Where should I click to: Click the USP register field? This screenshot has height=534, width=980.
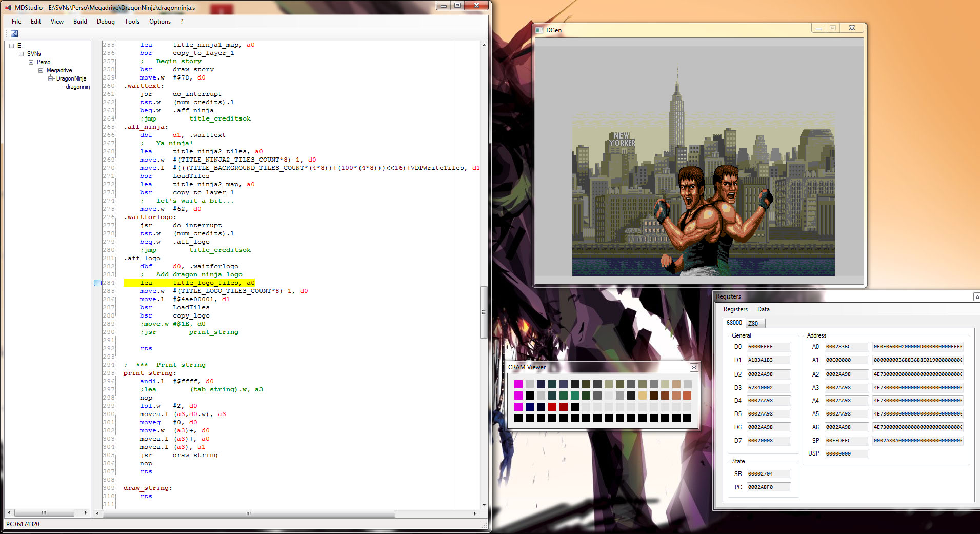click(847, 454)
